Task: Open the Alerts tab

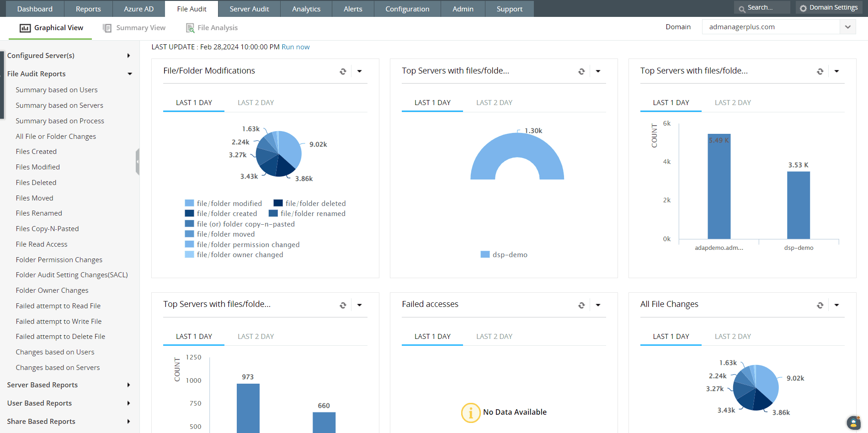Action: tap(353, 9)
